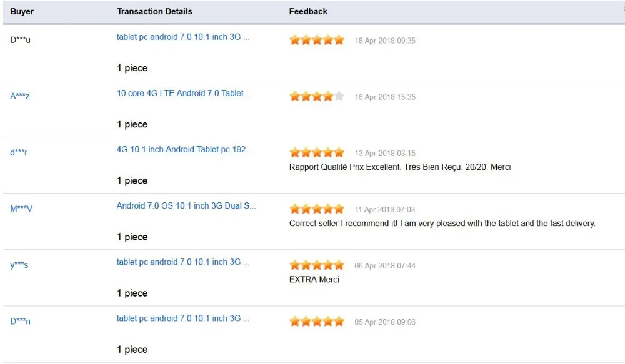Open the tablet pc android link in D***n's row
Screen dimensions: 625x364
pos(183,318)
